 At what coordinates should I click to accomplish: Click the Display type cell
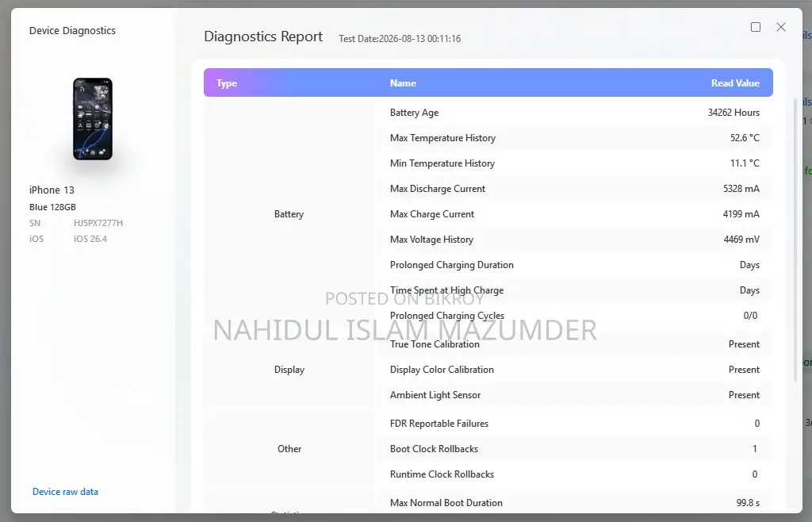pos(289,369)
